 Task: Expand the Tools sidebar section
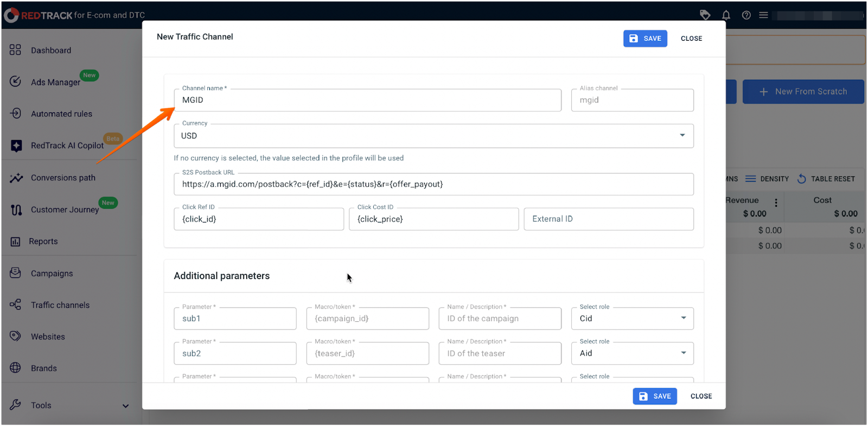click(125, 406)
